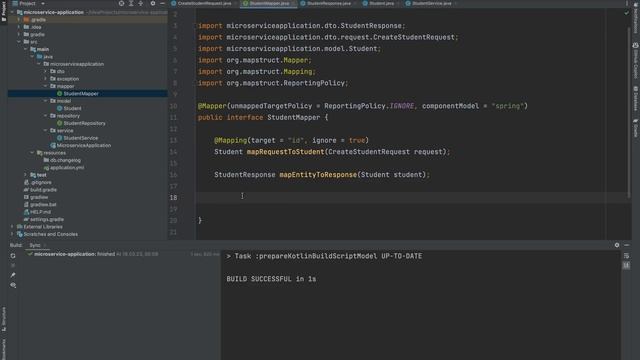Open the Database tool window

[x=636, y=98]
